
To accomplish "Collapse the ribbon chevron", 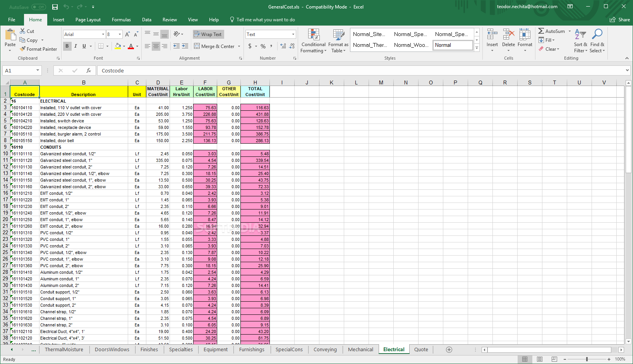I will [627, 58].
